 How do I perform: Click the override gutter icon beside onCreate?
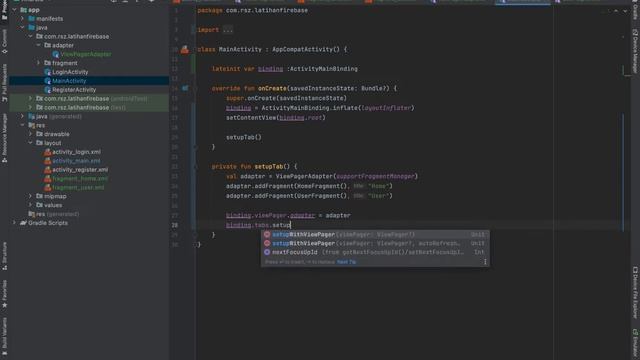point(185,88)
